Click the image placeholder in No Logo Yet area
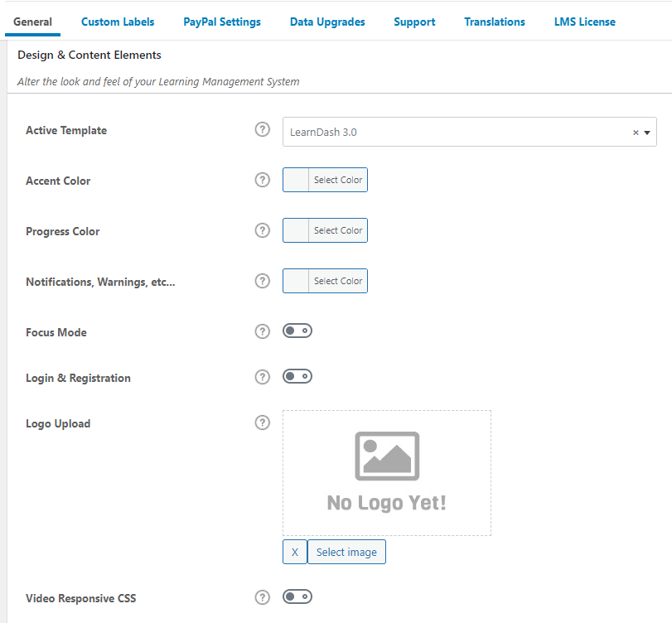672x623 pixels. [386, 456]
